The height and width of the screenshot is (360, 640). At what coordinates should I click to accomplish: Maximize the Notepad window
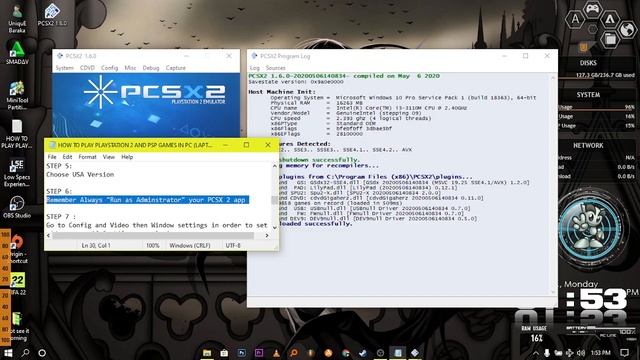246,145
